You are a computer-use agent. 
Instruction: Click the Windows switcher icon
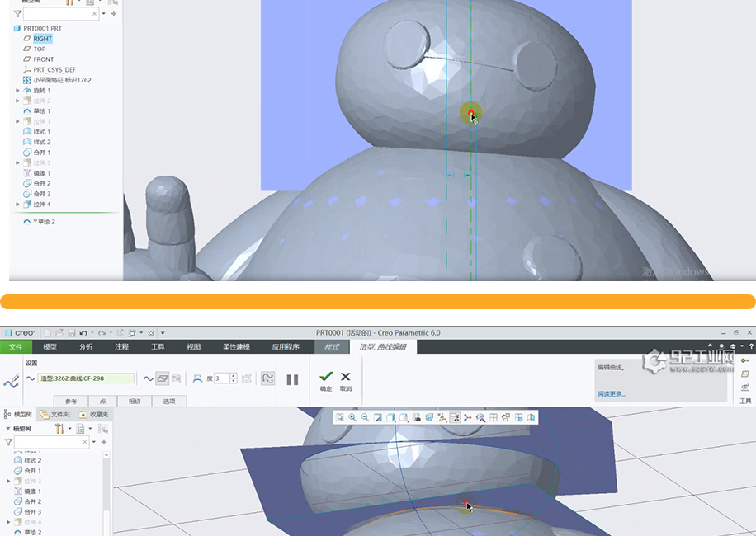coord(131,333)
